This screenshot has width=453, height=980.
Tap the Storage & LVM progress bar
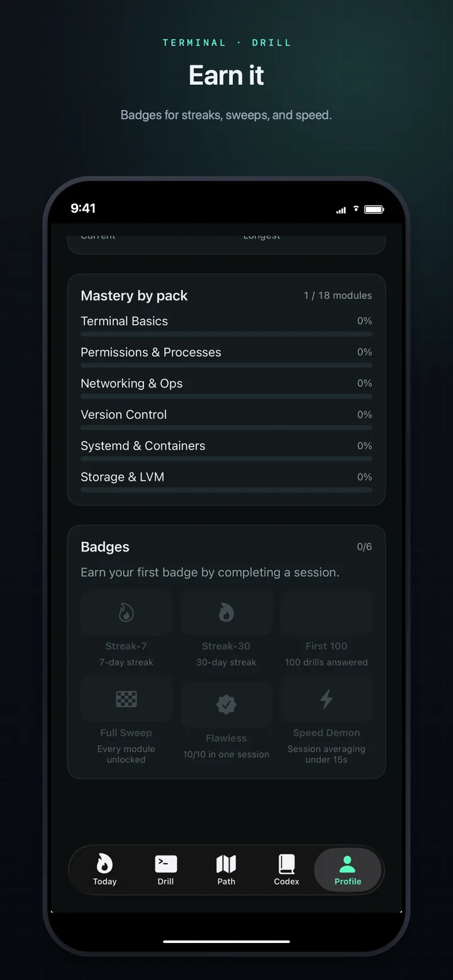226,490
